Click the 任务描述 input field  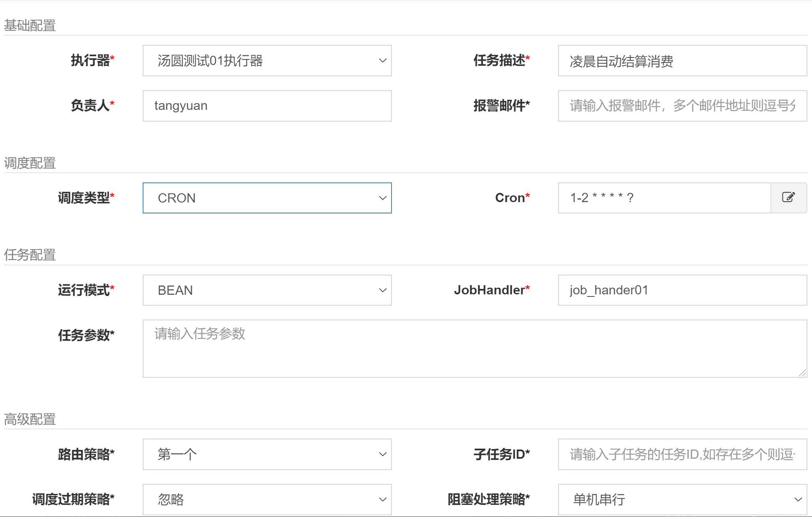click(x=682, y=60)
